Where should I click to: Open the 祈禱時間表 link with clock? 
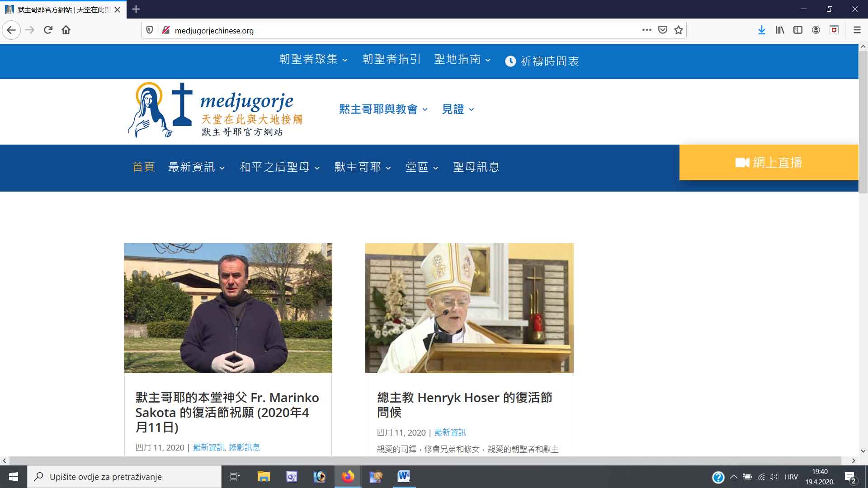pyautogui.click(x=542, y=61)
